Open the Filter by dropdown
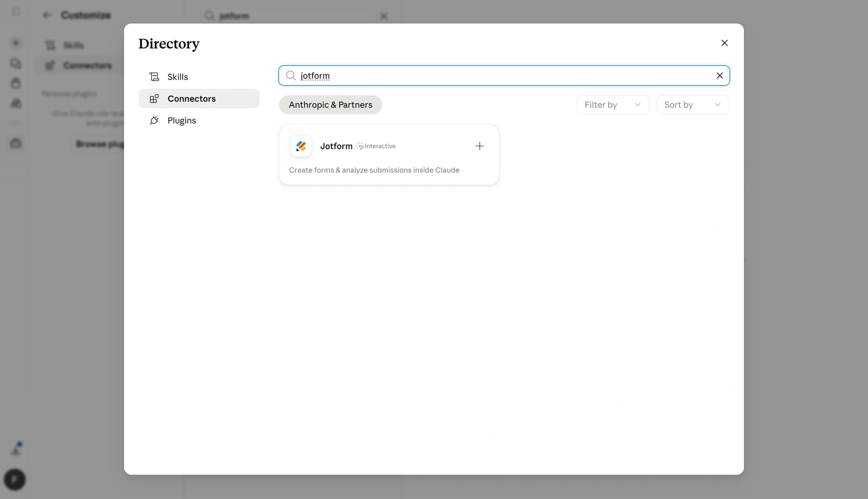The height and width of the screenshot is (499, 868). 613,104
